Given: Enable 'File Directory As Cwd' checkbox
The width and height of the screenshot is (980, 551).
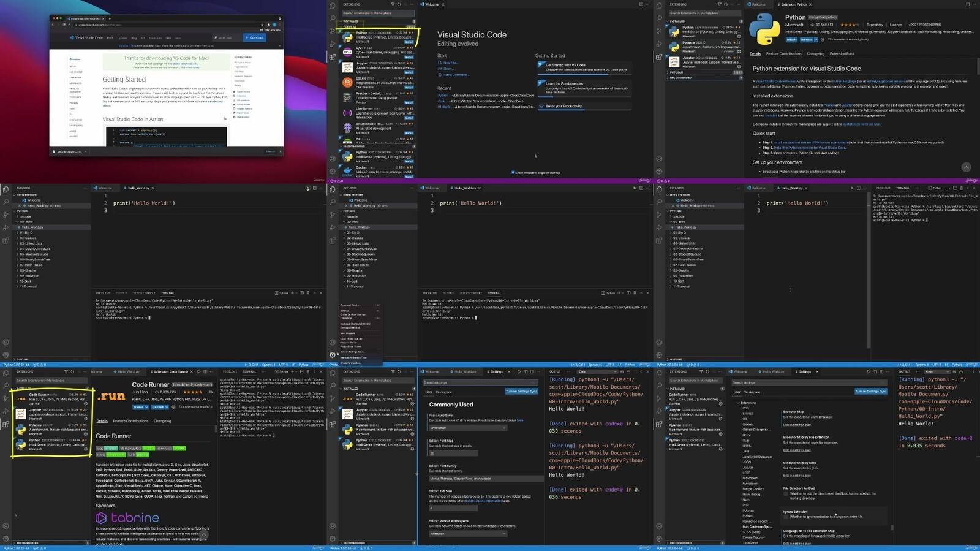Looking at the screenshot, I should point(786,493).
